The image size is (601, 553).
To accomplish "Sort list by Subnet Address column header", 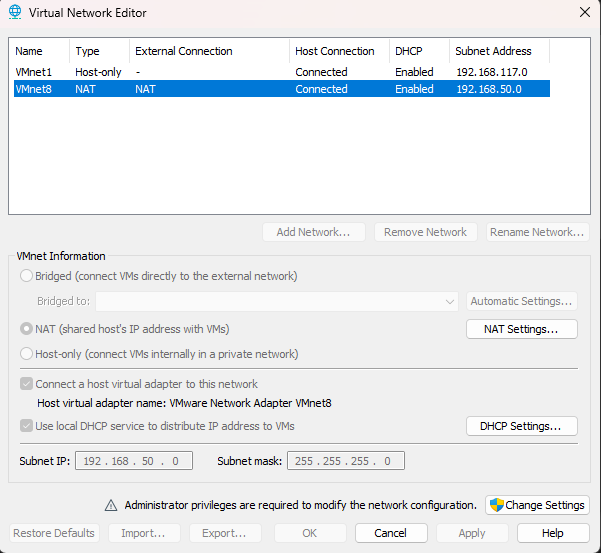I will 498,51.
